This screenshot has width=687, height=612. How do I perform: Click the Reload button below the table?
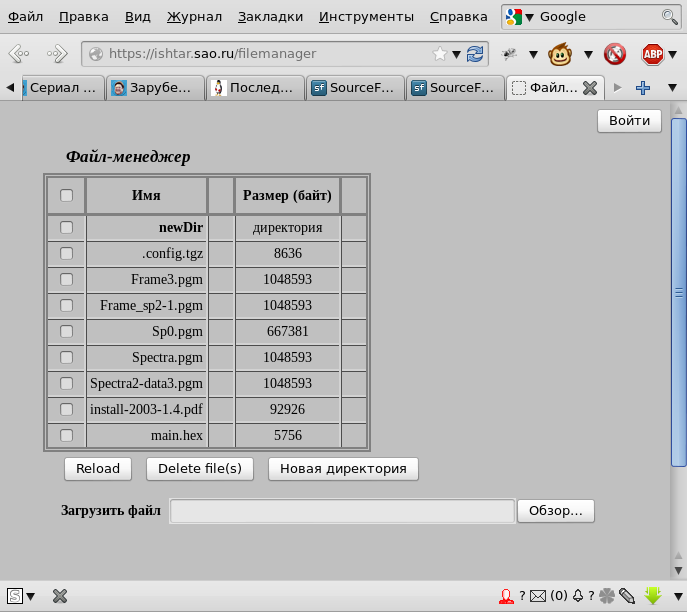[x=98, y=469]
